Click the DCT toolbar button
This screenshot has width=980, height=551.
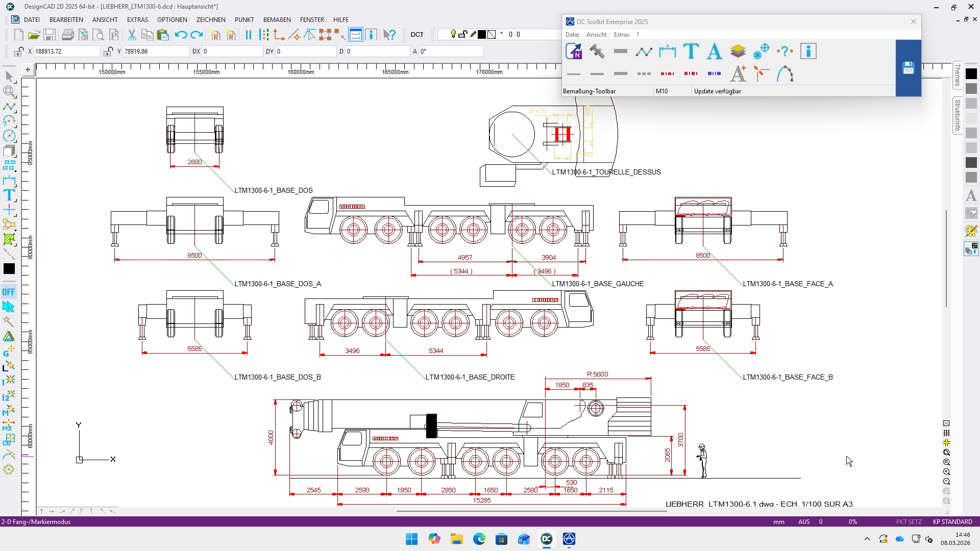pos(416,35)
